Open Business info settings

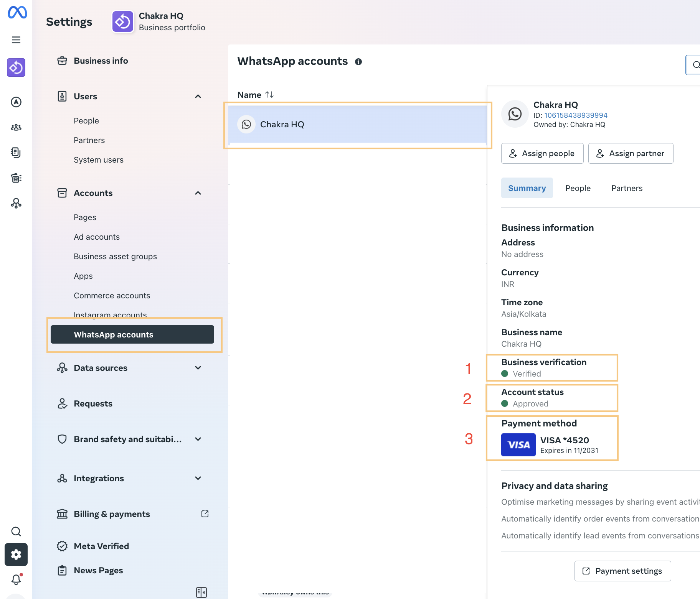tap(101, 61)
